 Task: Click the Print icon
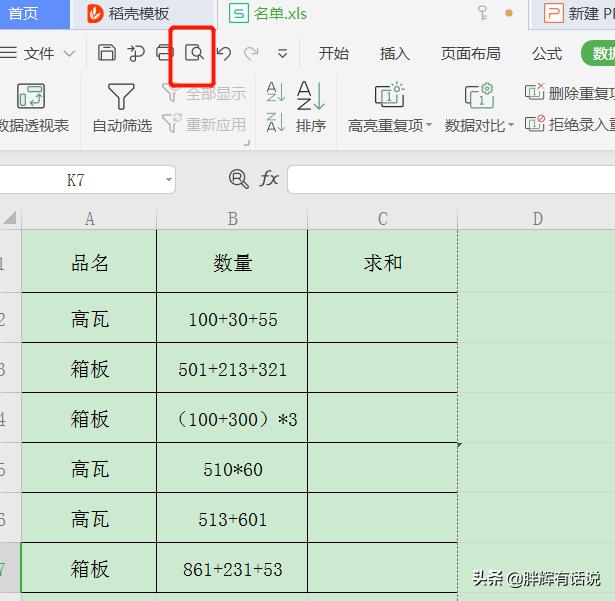coord(165,53)
